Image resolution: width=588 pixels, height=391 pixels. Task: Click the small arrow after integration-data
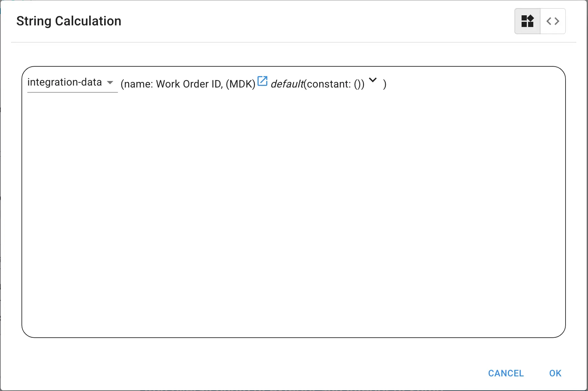(110, 83)
